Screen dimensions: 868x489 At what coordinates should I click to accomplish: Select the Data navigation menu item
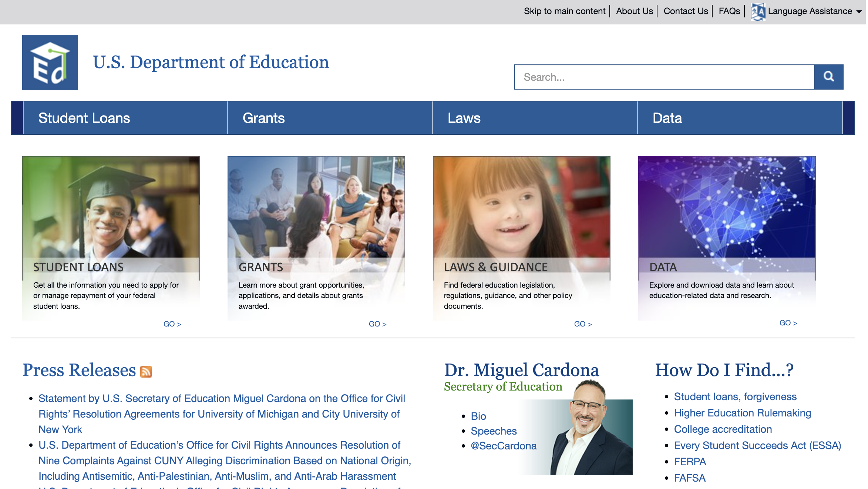pos(667,118)
